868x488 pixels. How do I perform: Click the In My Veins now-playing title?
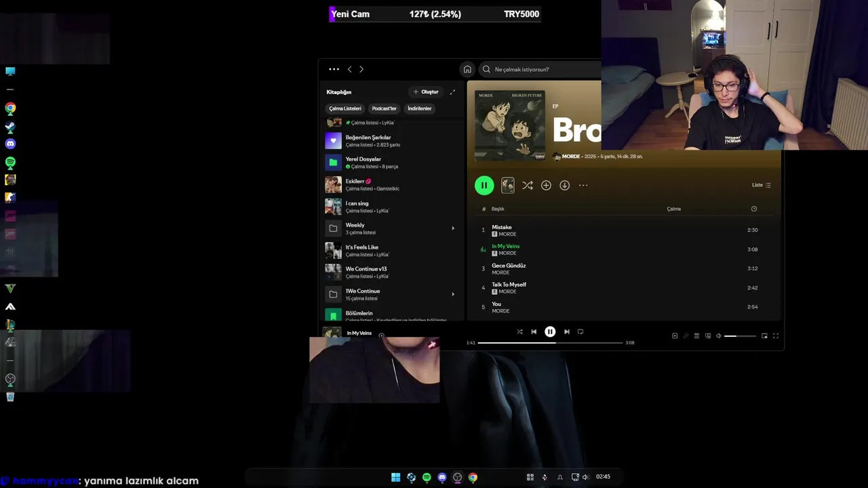pyautogui.click(x=359, y=333)
